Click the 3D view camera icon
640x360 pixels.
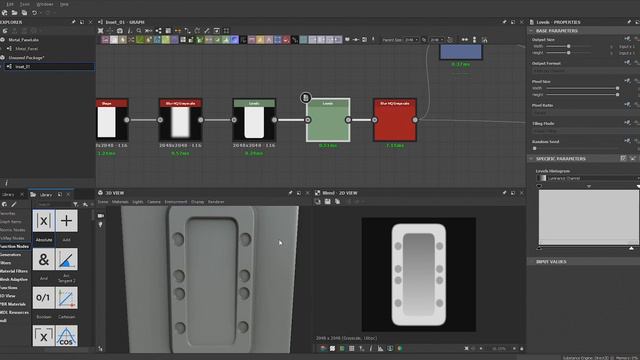click(100, 216)
